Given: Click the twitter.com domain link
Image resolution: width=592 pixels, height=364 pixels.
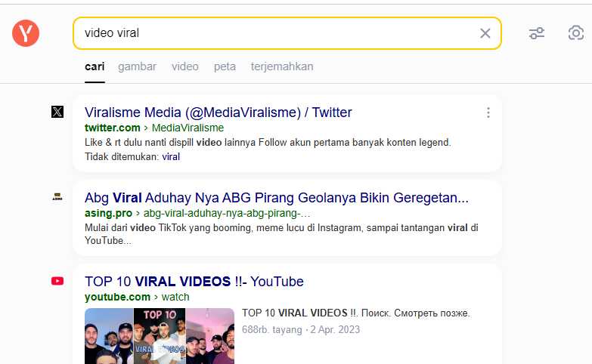Looking at the screenshot, I should pyautogui.click(x=113, y=128).
